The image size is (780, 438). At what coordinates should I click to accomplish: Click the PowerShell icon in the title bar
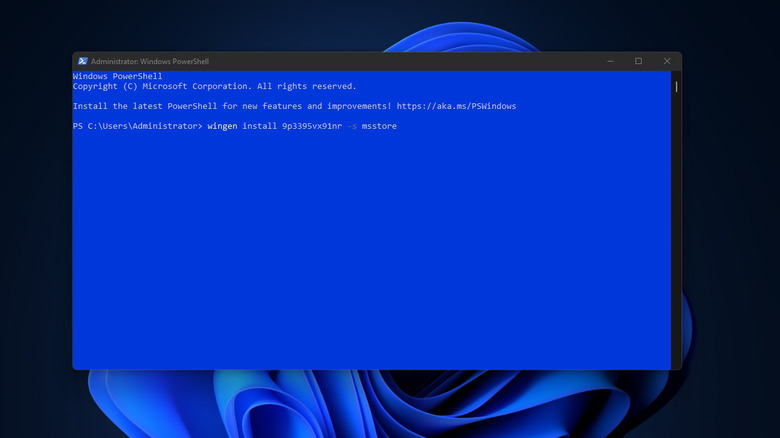pyautogui.click(x=82, y=61)
